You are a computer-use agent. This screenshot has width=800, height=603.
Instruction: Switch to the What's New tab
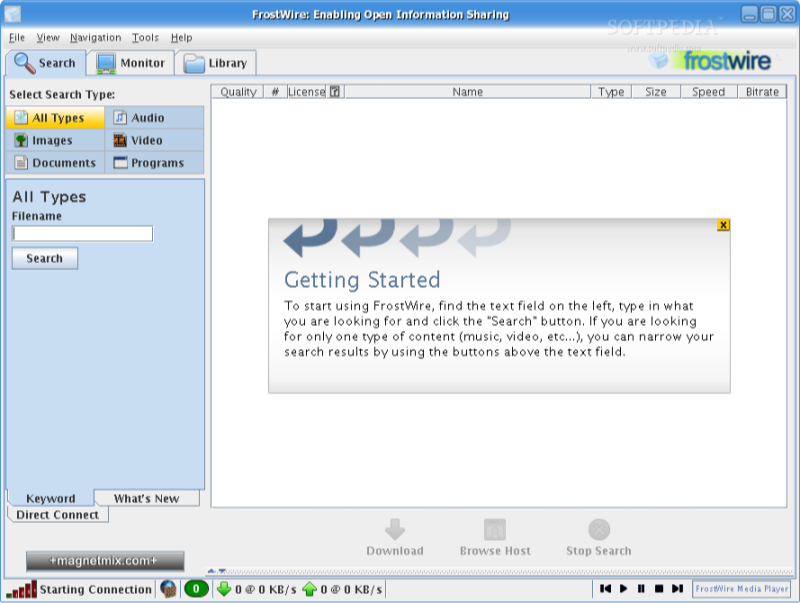(x=146, y=498)
